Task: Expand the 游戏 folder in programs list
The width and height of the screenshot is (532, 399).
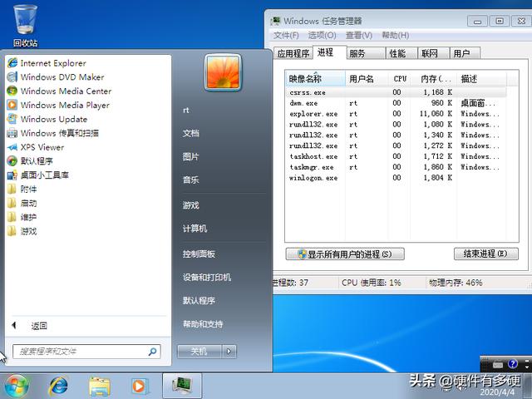Action: point(22,231)
